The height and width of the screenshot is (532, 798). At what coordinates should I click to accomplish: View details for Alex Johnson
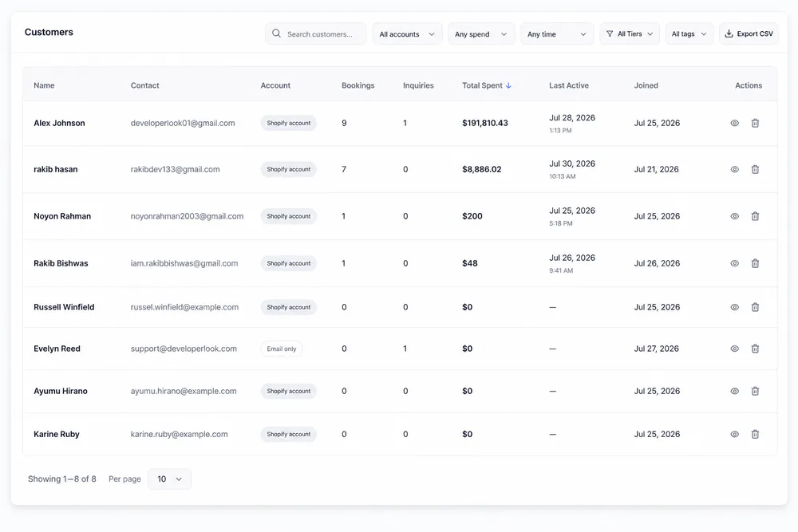(x=734, y=123)
